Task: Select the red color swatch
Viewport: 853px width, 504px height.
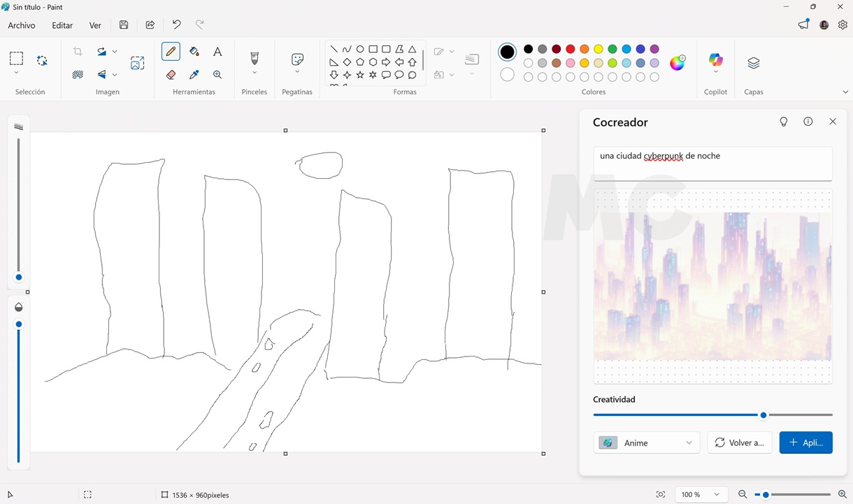Action: tap(571, 49)
